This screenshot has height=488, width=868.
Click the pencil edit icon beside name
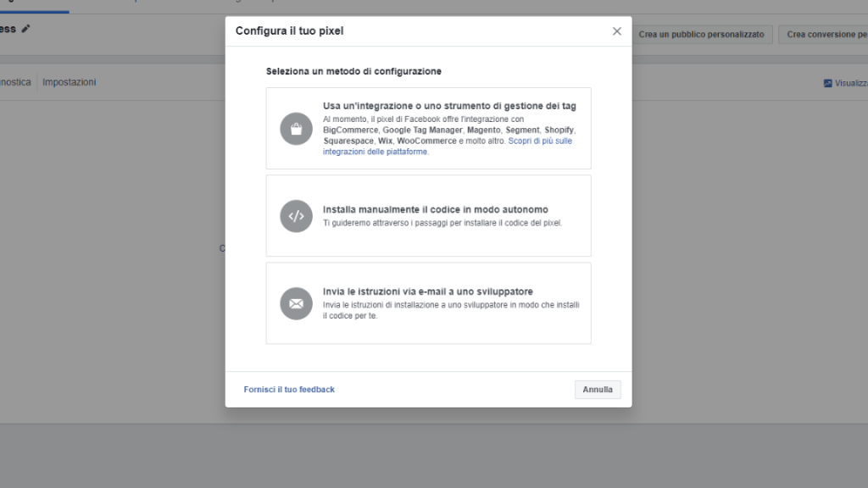pos(25,29)
